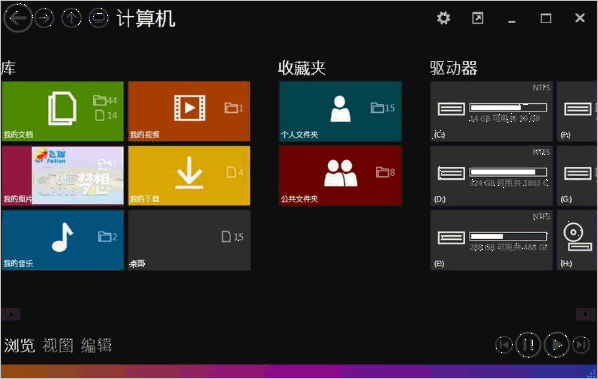The width and height of the screenshot is (598, 379).
Task: Open drive (D:)
Action: pyautogui.click(x=492, y=175)
